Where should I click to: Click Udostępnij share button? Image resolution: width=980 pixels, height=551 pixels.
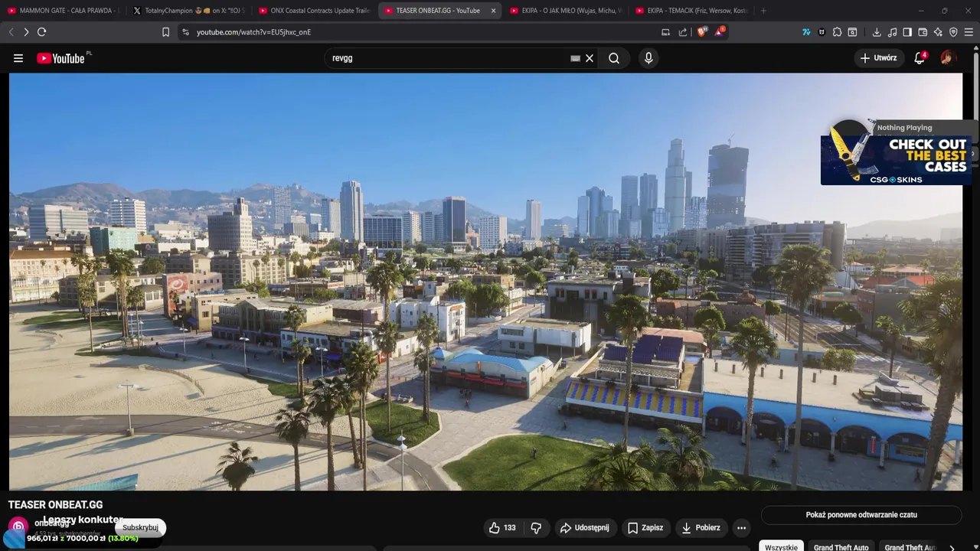click(585, 527)
